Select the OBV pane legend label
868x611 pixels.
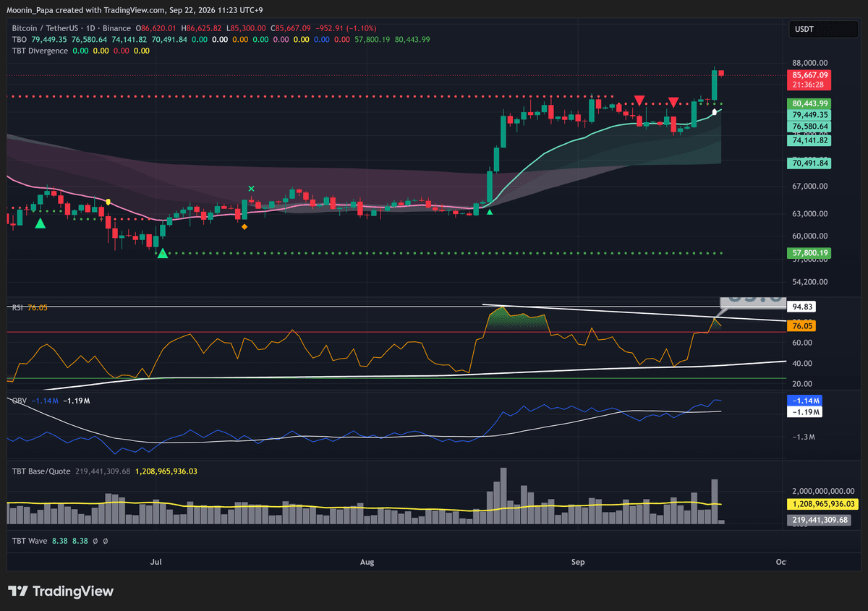[x=19, y=401]
